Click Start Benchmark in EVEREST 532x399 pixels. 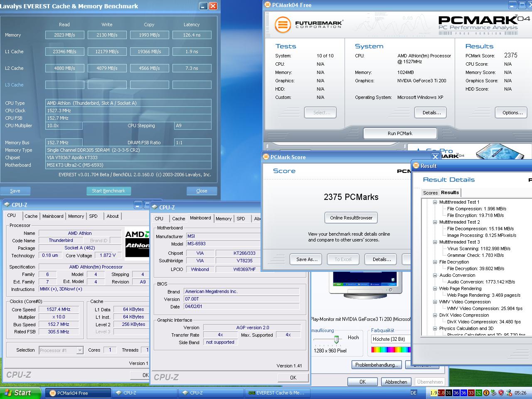[108, 191]
